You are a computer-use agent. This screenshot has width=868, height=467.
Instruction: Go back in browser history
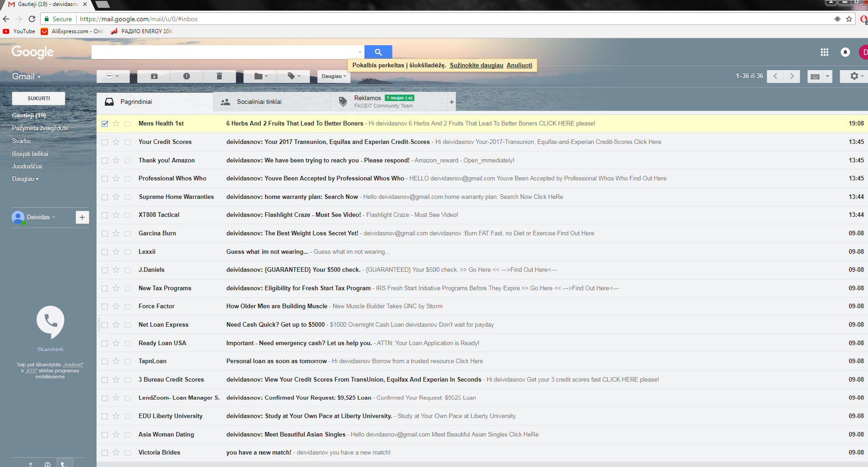tap(6, 19)
